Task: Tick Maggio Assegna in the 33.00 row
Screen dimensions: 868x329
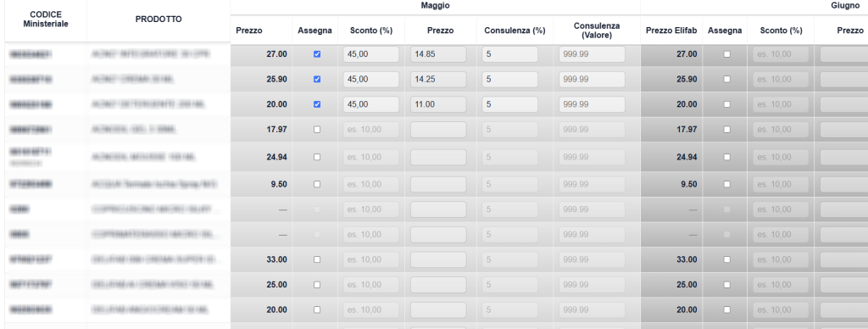Action: click(317, 259)
